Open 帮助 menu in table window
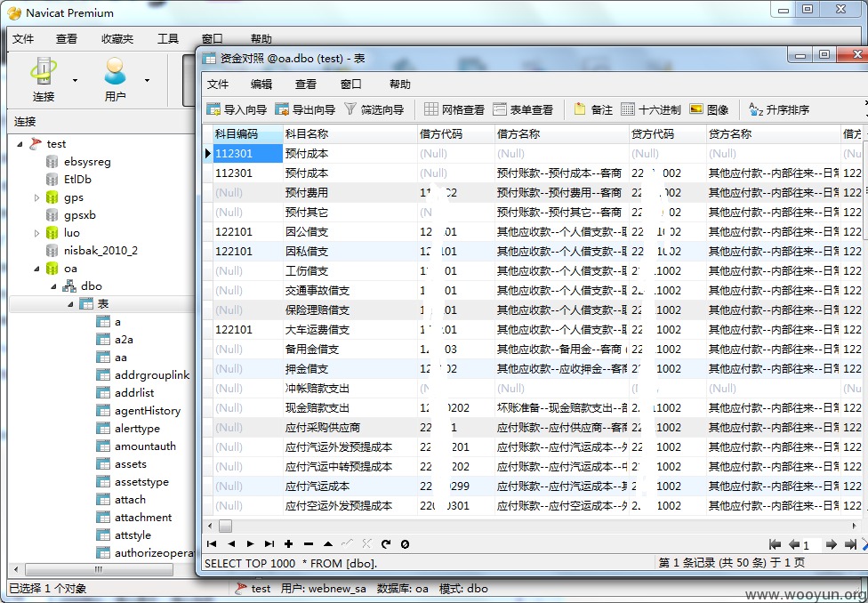 click(399, 84)
